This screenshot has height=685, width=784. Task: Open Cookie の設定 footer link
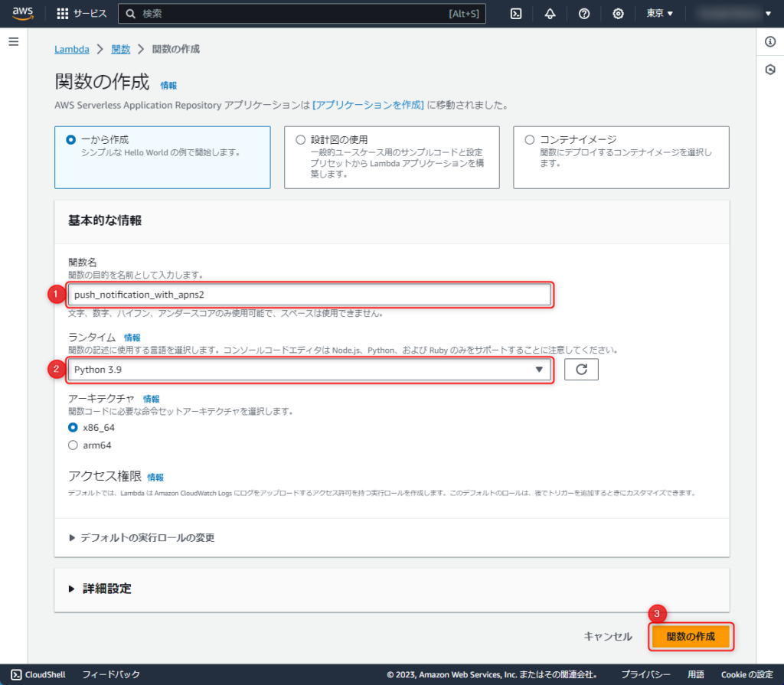[x=747, y=674]
